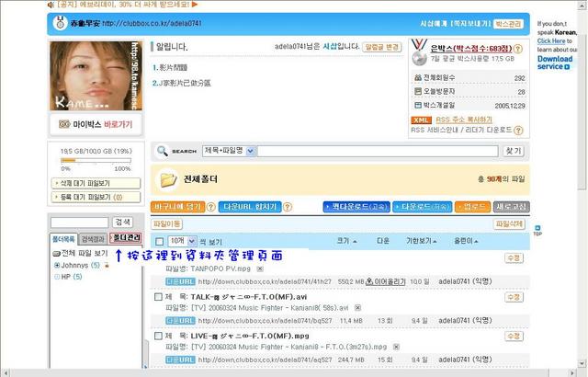Click the 다운URL 합치기 button
This screenshot has width=588, height=377.
[250, 207]
